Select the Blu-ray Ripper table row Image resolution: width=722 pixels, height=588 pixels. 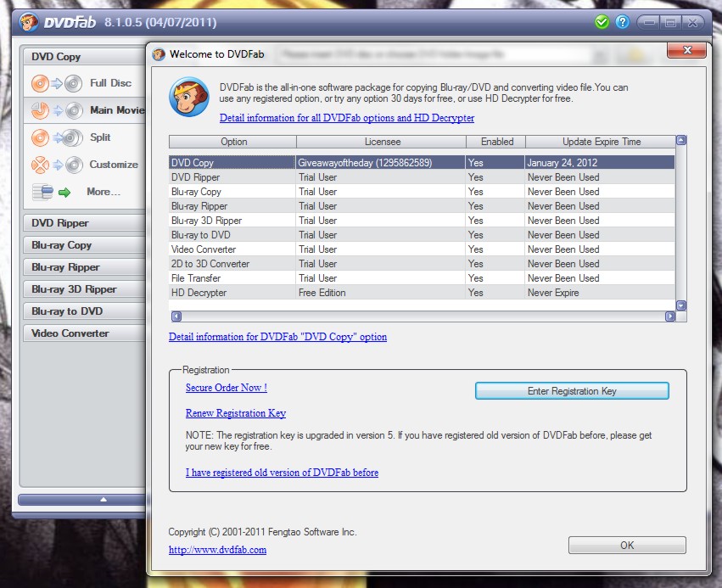coord(422,206)
